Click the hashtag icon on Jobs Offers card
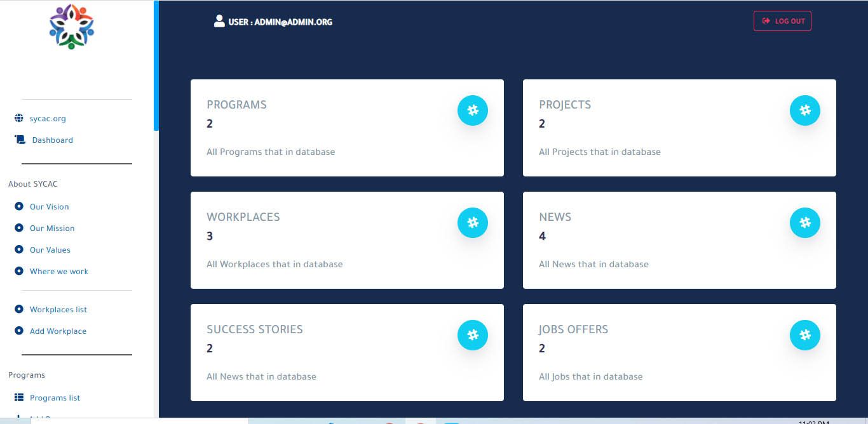The height and width of the screenshot is (424, 868). [x=804, y=335]
